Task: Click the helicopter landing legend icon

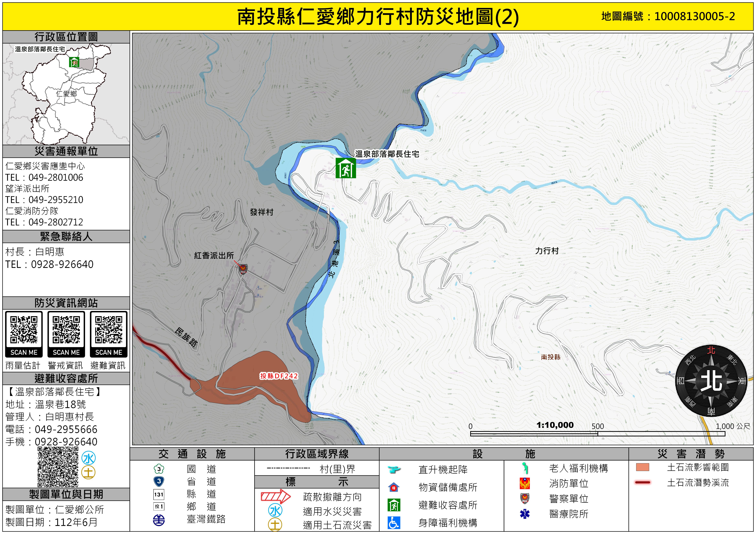Action: pos(394,469)
